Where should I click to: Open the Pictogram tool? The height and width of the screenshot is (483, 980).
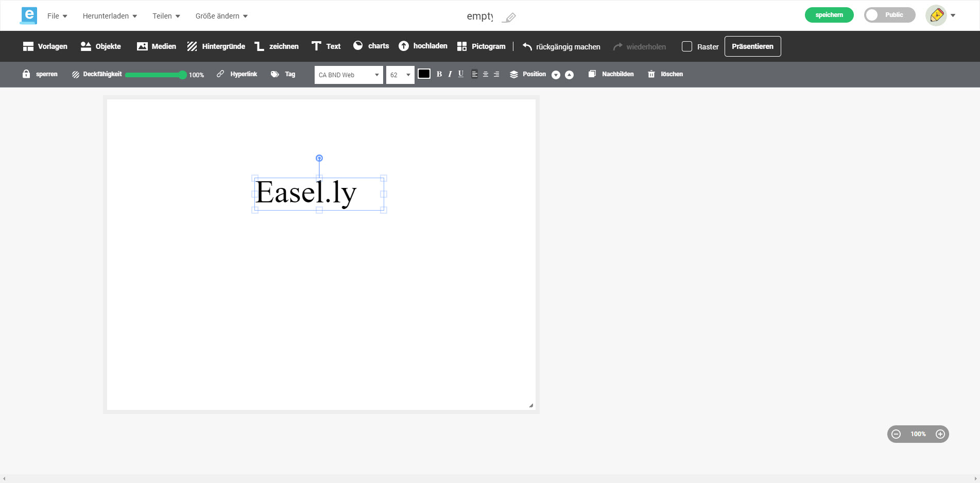481,46
